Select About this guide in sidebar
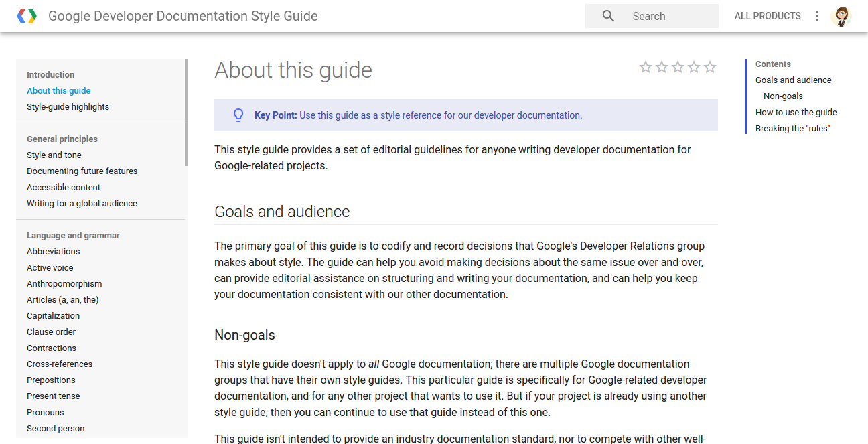 pyautogui.click(x=59, y=91)
